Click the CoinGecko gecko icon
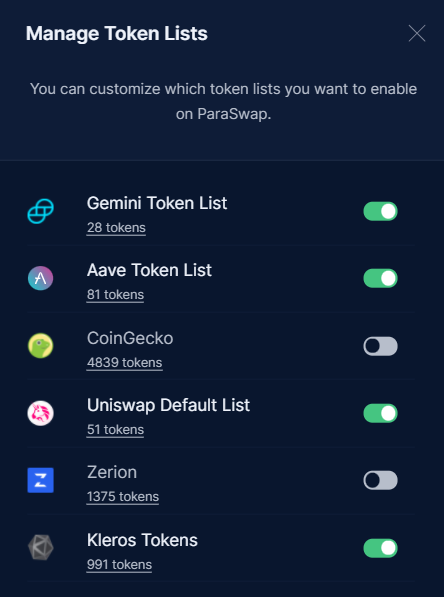Screen dimensions: 444x597 40,346
